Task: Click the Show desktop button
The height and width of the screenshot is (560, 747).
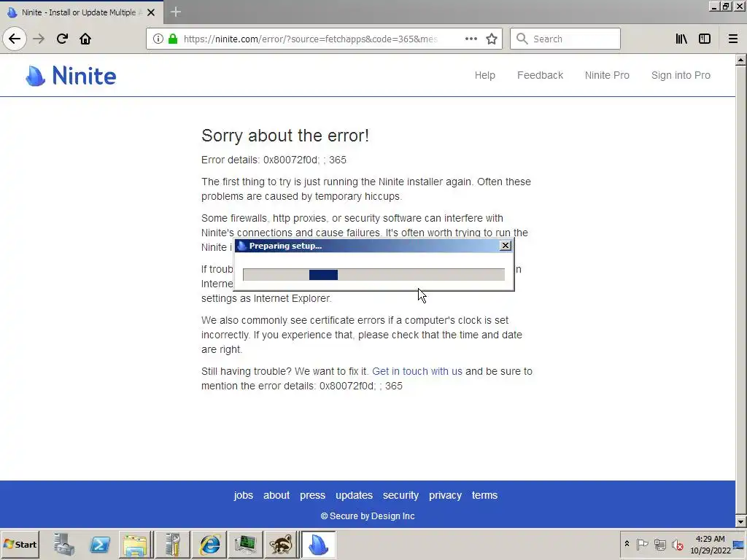Action: 740,544
